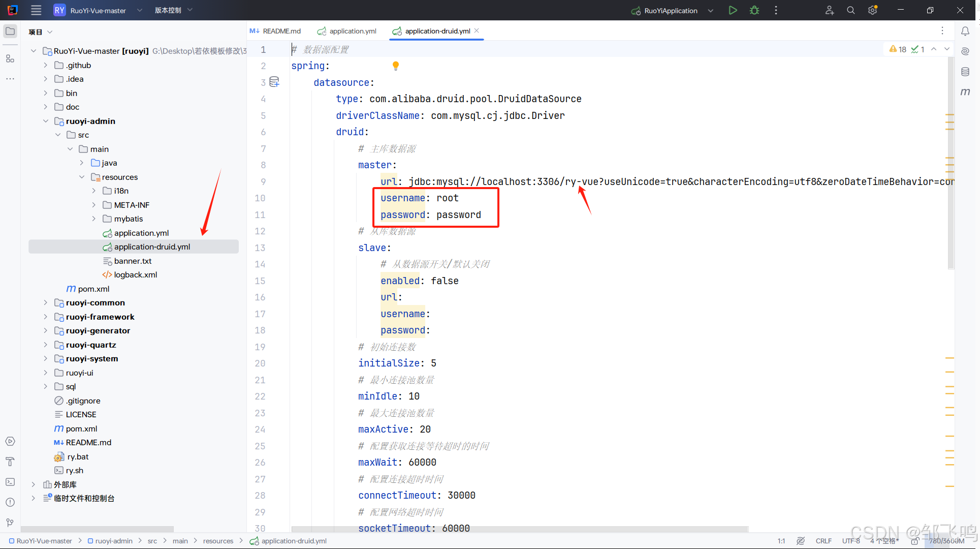Open editor tabs options menu

tap(942, 31)
